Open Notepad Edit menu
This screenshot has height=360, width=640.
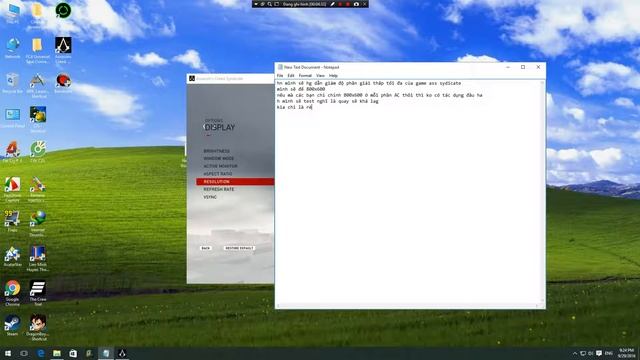291,76
